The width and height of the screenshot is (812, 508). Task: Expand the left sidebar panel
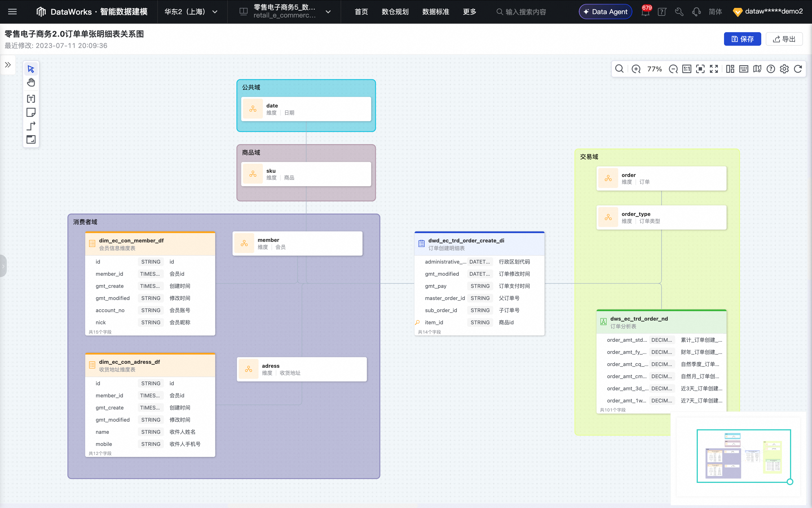click(x=8, y=65)
